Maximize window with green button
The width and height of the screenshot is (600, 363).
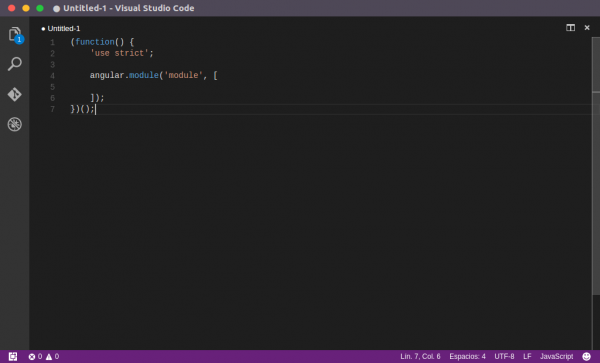tap(40, 8)
